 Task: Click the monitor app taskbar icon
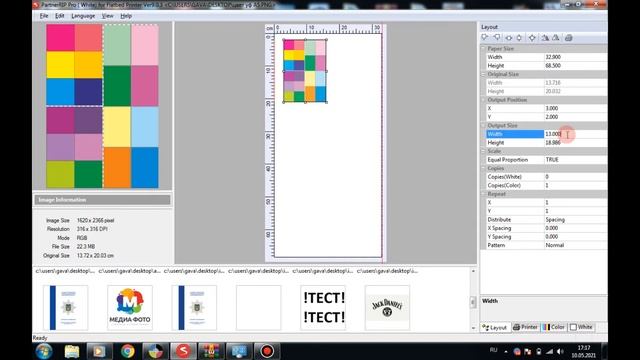coord(239,351)
